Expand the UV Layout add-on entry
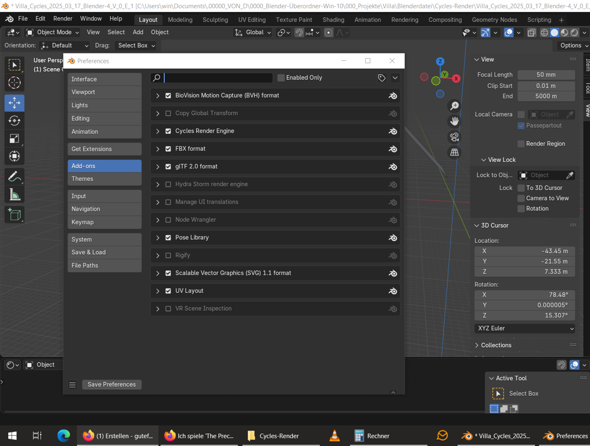The width and height of the screenshot is (590, 446). click(x=158, y=291)
